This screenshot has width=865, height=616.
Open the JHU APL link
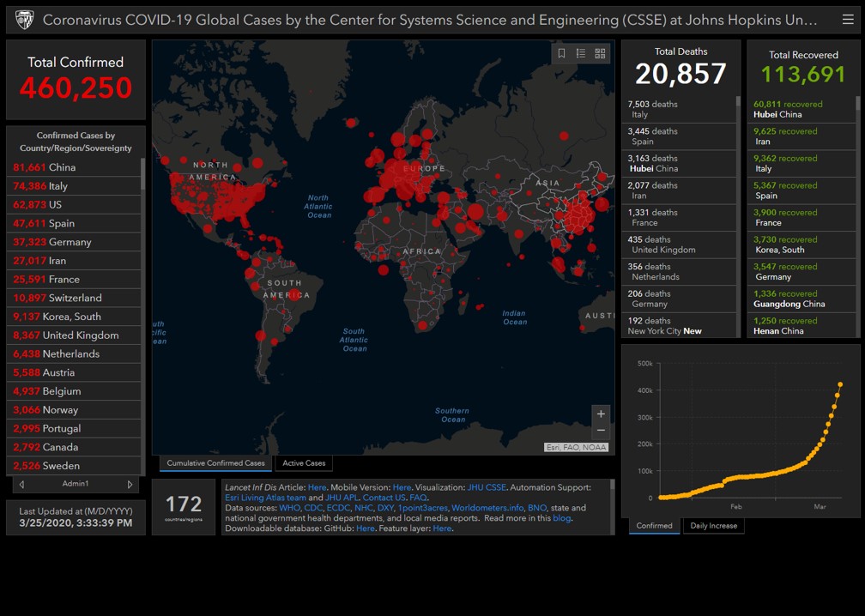click(342, 498)
